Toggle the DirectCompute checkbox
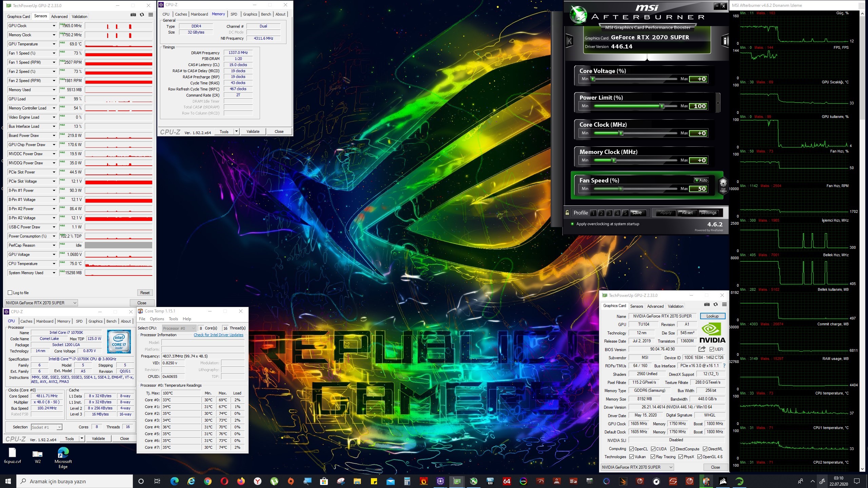This screenshot has height=488, width=868. tap(672, 449)
